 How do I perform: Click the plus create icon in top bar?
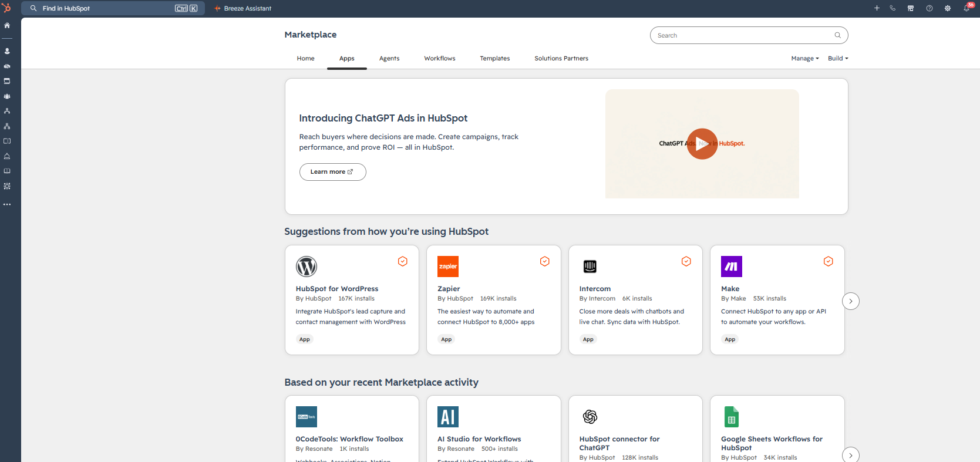[877, 8]
